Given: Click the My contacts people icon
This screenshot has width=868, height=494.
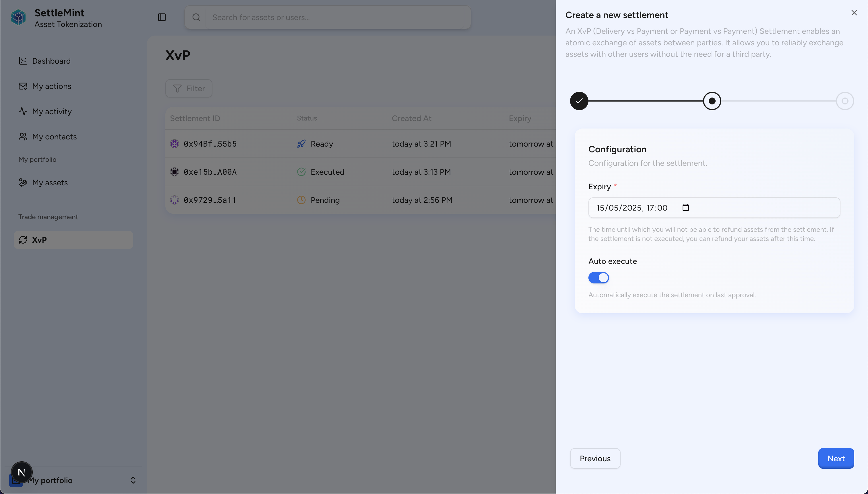Looking at the screenshot, I should point(22,136).
